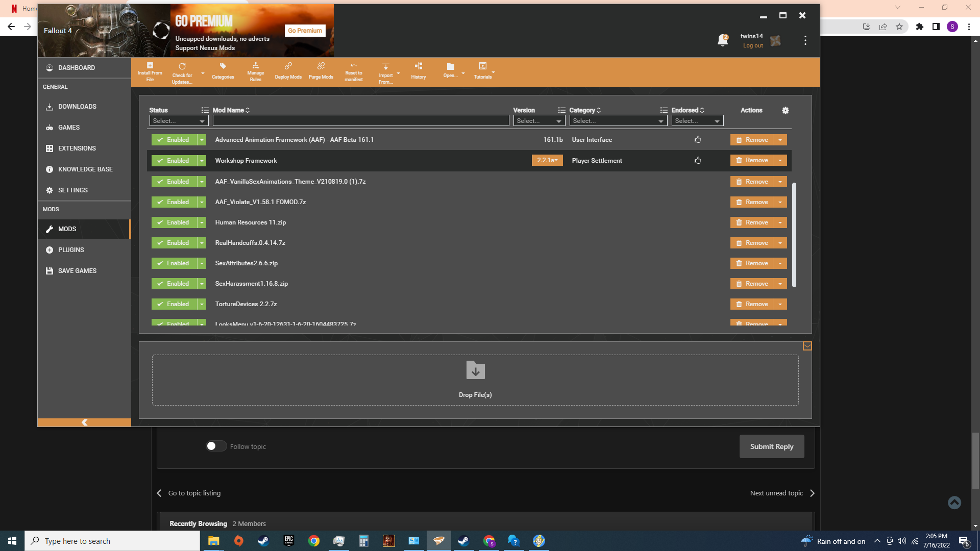
Task: Toggle Enabled for Advanced Animation Framework
Action: [174, 140]
